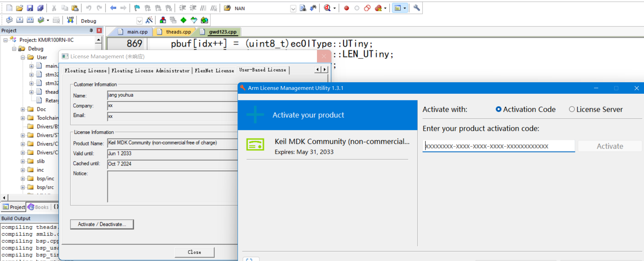Click the Rebuild all target files icon

click(x=30, y=20)
